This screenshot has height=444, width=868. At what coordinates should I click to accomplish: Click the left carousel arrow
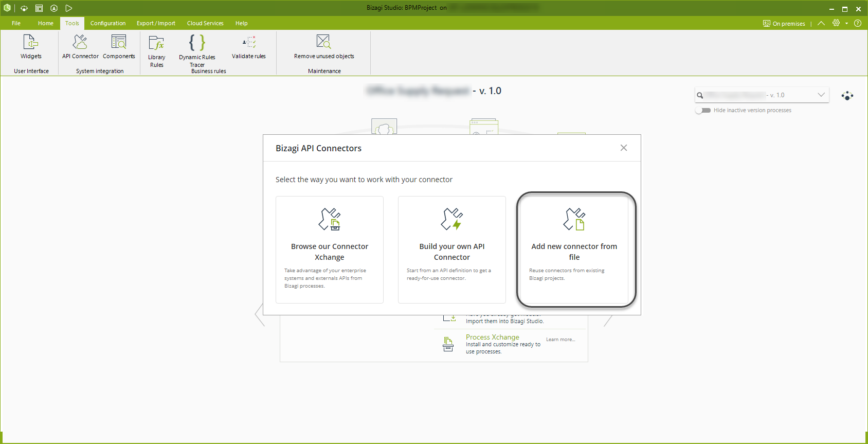point(260,315)
